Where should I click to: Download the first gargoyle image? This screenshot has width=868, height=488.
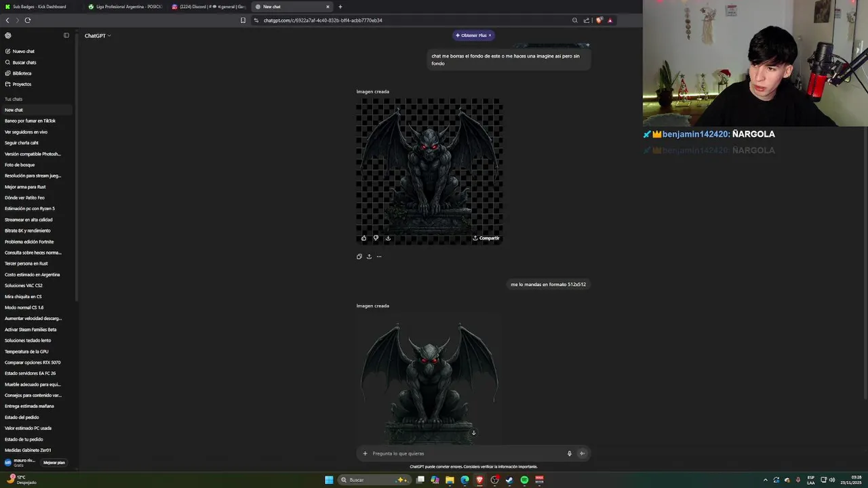(x=388, y=238)
